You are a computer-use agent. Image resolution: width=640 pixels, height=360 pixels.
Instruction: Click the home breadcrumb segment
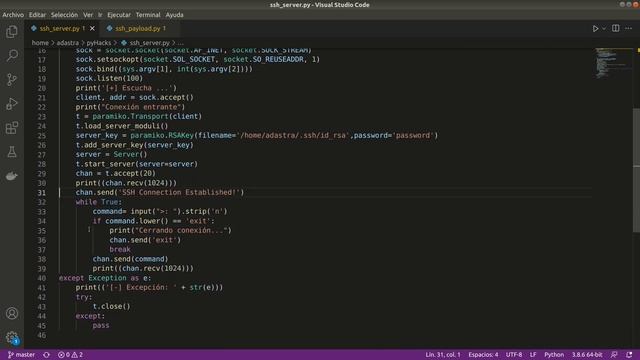40,42
